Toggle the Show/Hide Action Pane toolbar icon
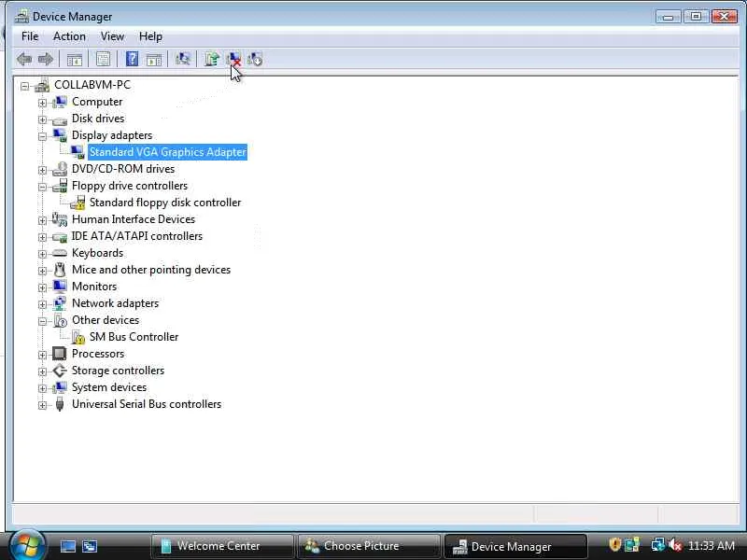 (x=154, y=60)
